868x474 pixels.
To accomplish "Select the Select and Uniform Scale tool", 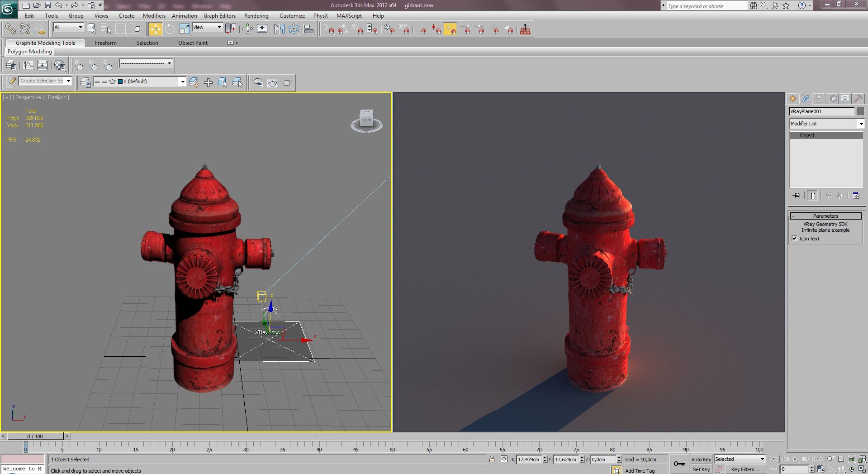I will (185, 29).
